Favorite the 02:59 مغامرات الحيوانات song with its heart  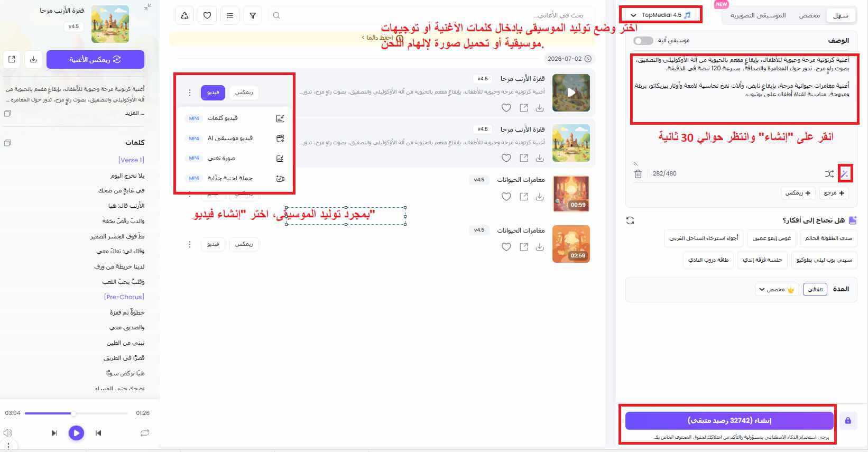pyautogui.click(x=506, y=247)
